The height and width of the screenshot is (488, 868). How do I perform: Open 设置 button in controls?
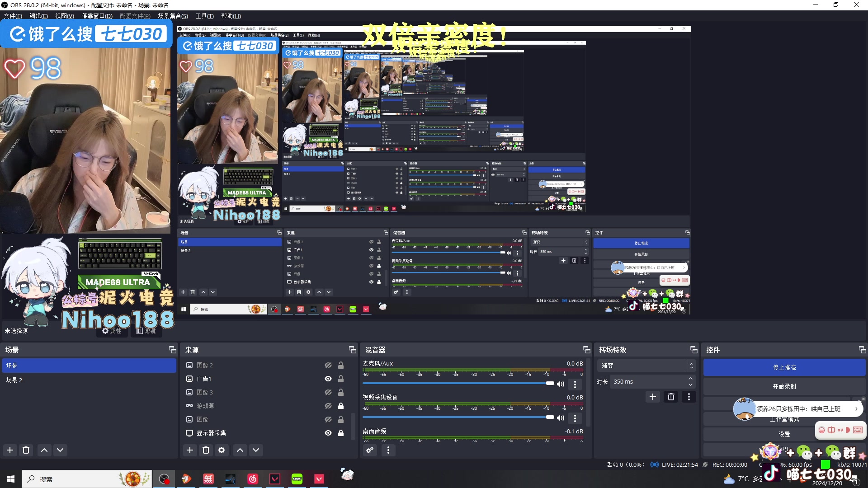tap(784, 434)
